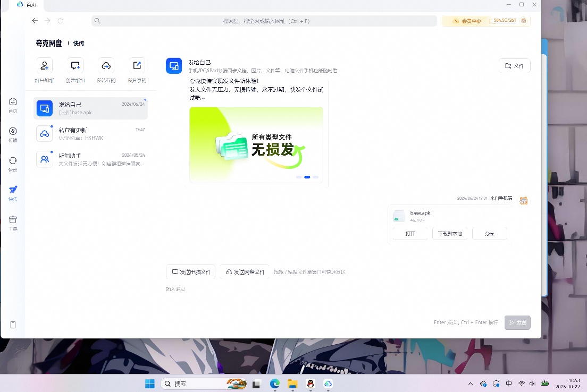Image resolution: width=587 pixels, height=392 pixels.
Task: Open the cloud-arrow saved items icon
Action: tap(106, 66)
